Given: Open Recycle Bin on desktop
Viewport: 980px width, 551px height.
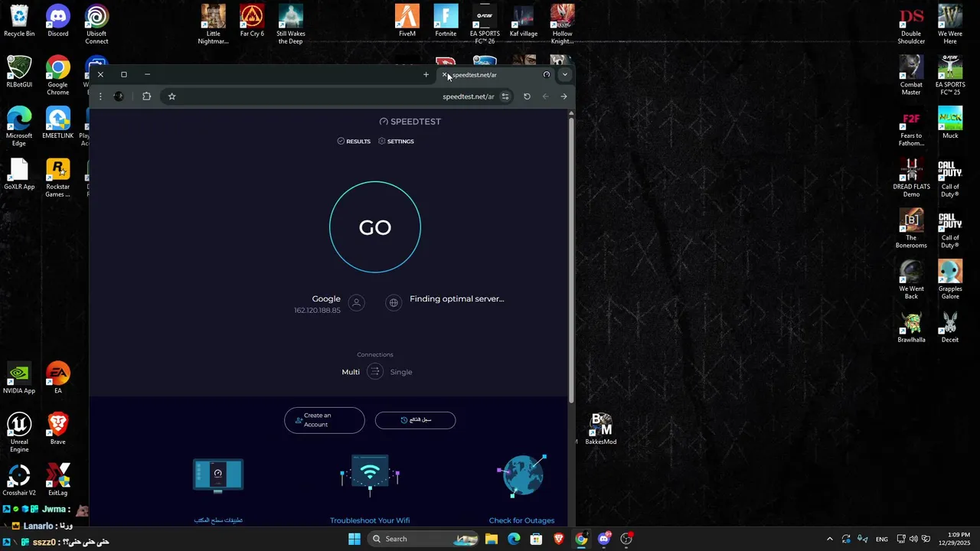Looking at the screenshot, I should [x=19, y=21].
